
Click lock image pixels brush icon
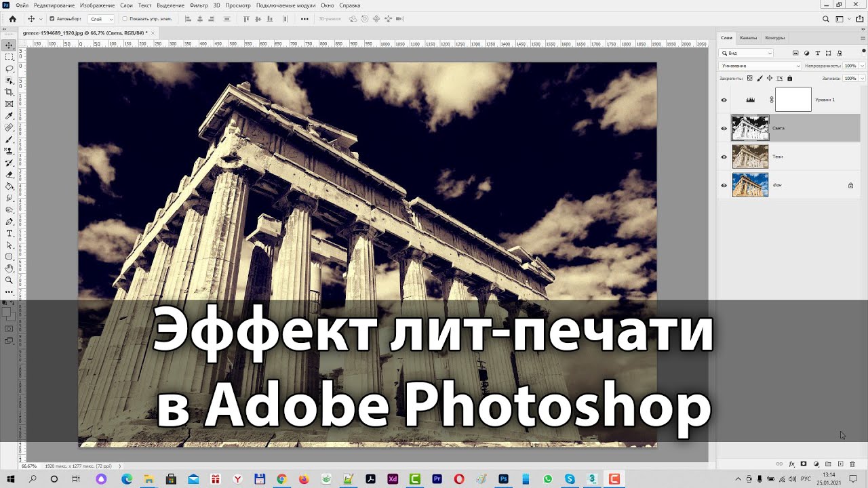pos(760,79)
